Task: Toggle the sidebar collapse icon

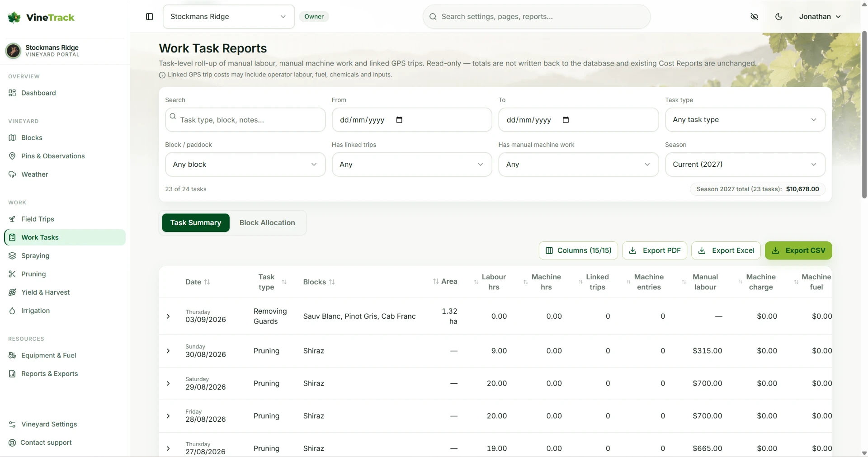Action: tap(150, 17)
